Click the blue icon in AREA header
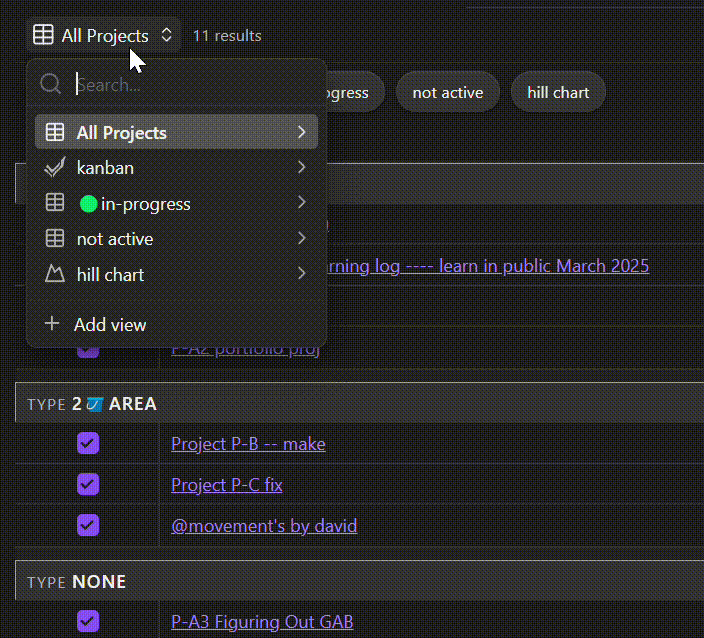This screenshot has width=704, height=638. click(95, 404)
